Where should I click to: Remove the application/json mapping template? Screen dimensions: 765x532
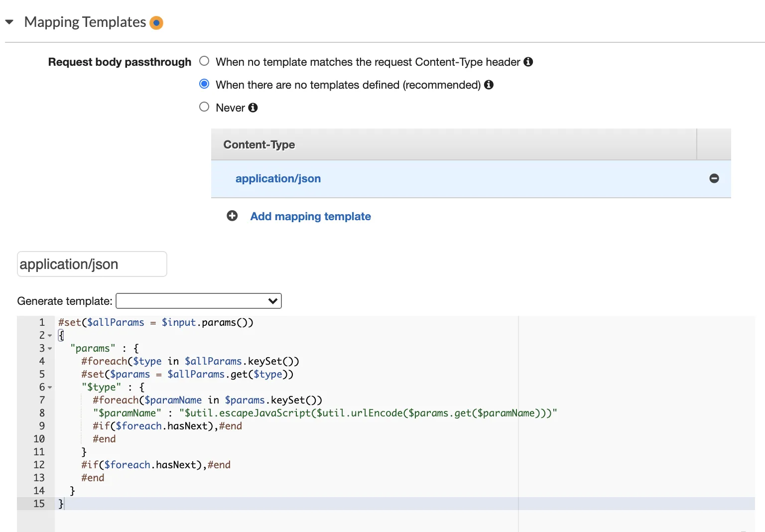point(714,178)
